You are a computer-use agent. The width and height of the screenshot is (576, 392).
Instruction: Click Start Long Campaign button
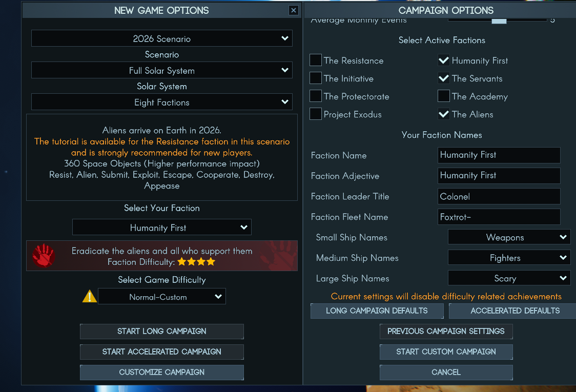tap(161, 332)
